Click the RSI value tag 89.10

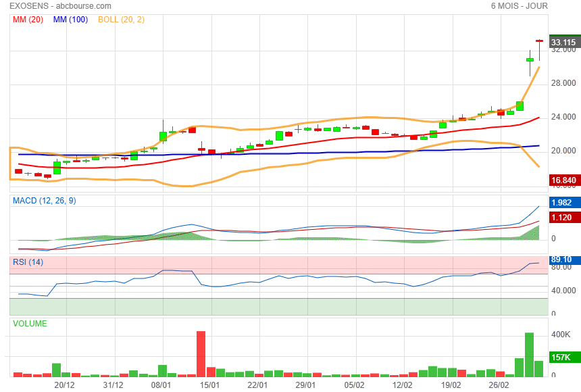tap(565, 260)
